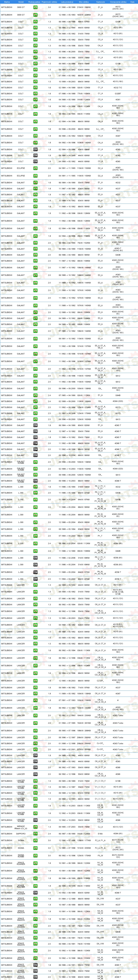Click petrol icon in LANCER 192kW/261KM row
Viewport: 138px width, 980px height.
point(35,723)
